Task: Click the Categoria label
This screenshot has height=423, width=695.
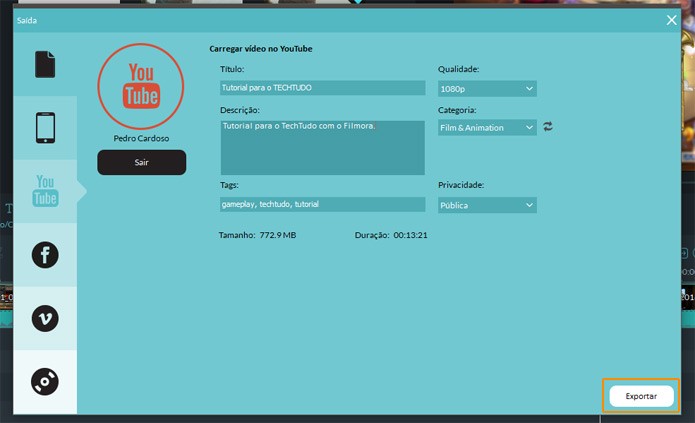Action: coord(457,110)
